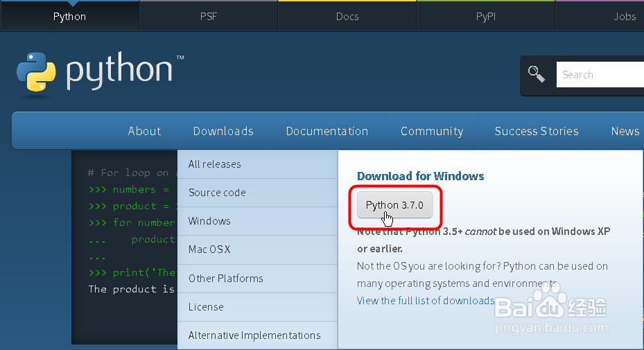Choose Source code menu entry

(217, 193)
